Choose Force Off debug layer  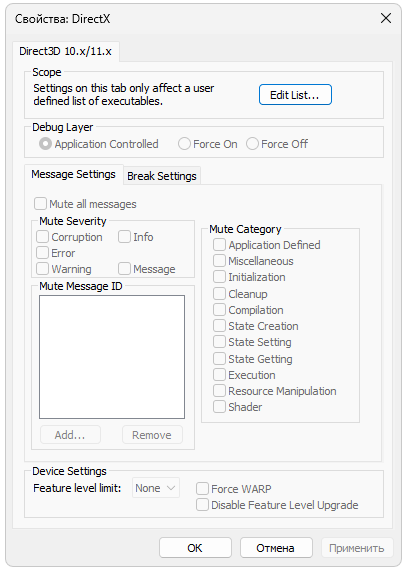[x=277, y=144]
